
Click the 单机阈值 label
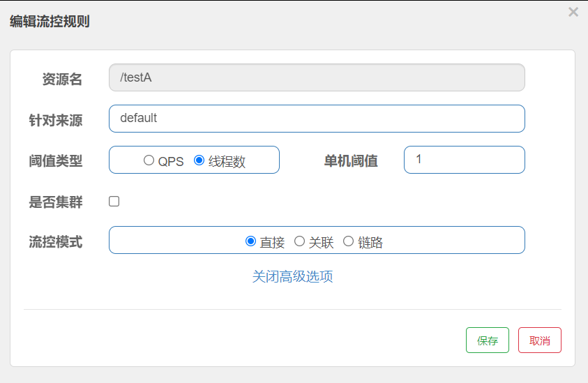point(351,161)
